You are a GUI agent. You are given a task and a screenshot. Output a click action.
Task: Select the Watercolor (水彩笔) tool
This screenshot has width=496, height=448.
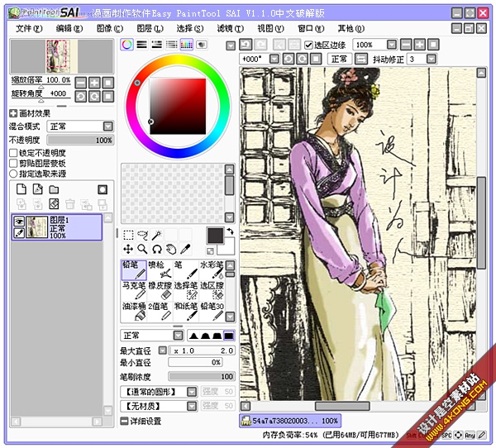pyautogui.click(x=212, y=270)
